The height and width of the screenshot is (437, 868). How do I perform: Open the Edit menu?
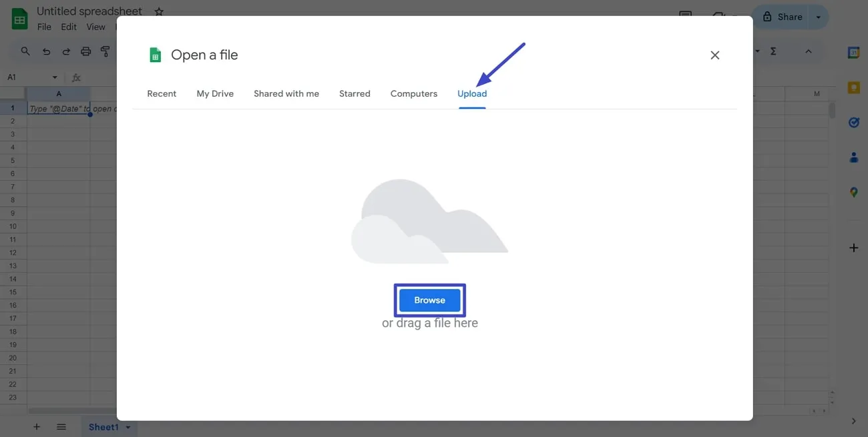(69, 27)
